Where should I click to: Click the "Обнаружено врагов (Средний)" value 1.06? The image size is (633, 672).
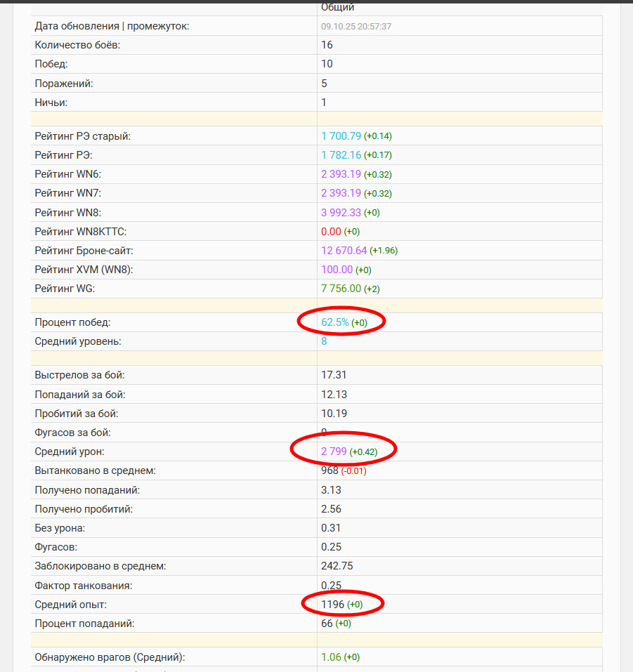(331, 657)
